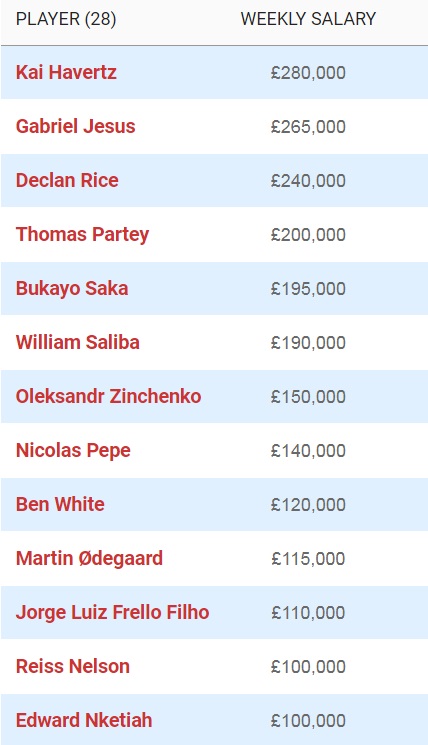428x745 pixels.
Task: Select the £150,000 Zinchenko salary cell
Action: pos(308,397)
